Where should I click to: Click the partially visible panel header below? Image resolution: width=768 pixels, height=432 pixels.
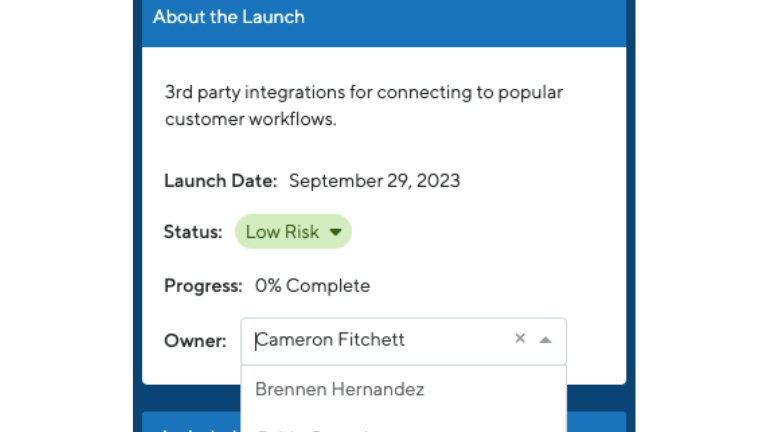click(x=191, y=422)
